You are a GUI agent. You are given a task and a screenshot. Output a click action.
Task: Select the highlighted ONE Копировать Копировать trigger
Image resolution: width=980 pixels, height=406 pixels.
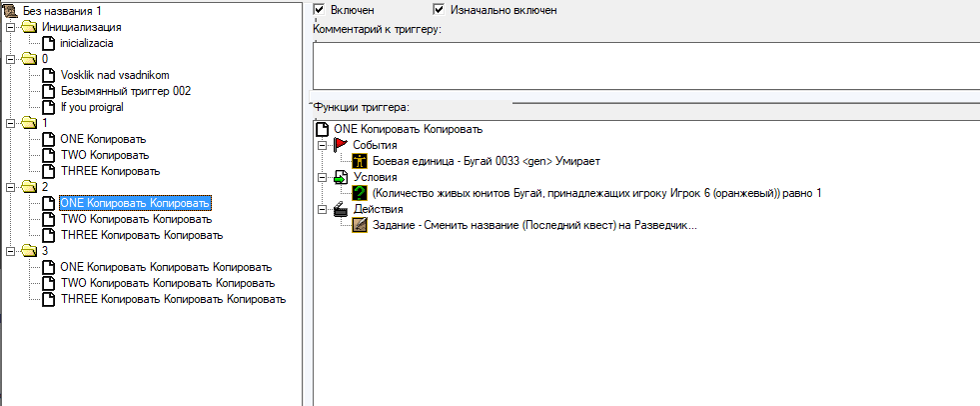[135, 203]
